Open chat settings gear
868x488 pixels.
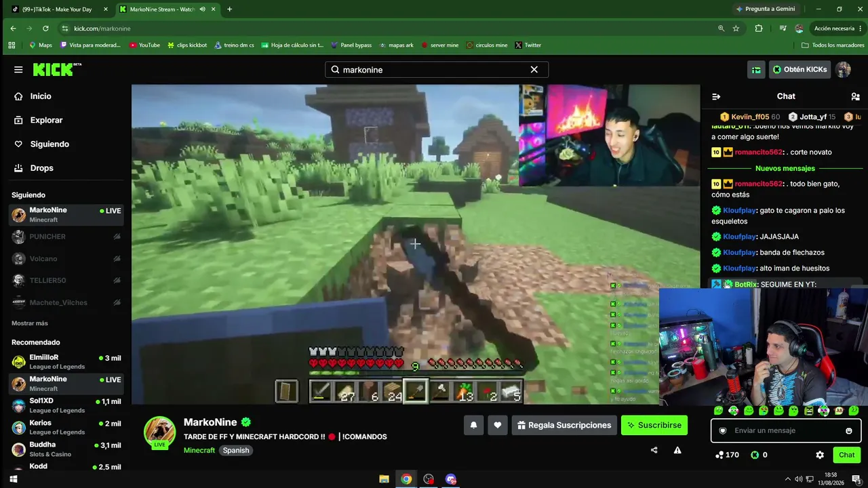(820, 455)
